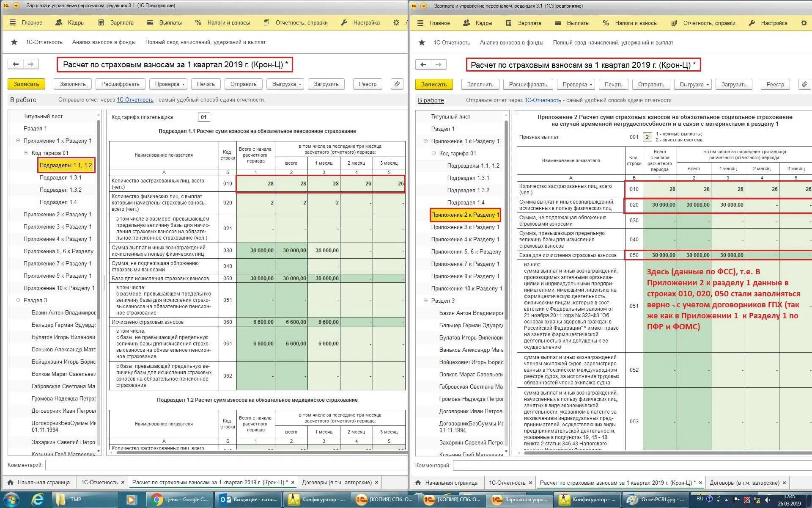Open the settings gear icon in left window
812x508 pixels.
point(396,22)
